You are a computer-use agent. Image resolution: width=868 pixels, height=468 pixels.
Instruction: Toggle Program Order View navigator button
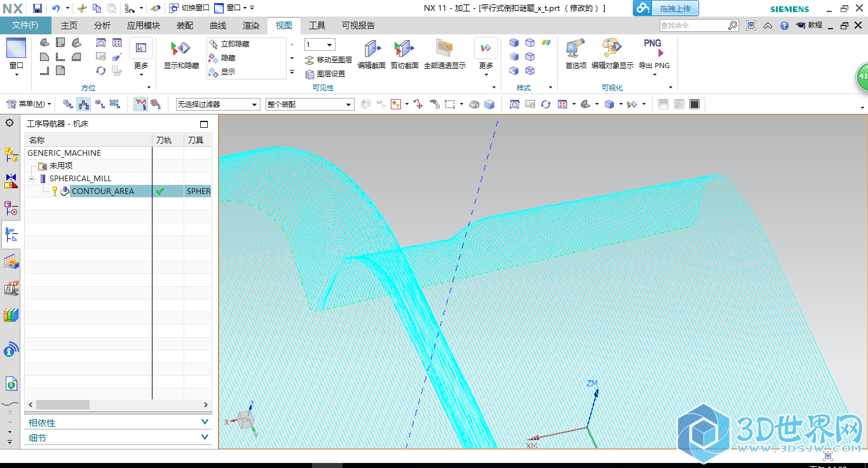(x=68, y=104)
